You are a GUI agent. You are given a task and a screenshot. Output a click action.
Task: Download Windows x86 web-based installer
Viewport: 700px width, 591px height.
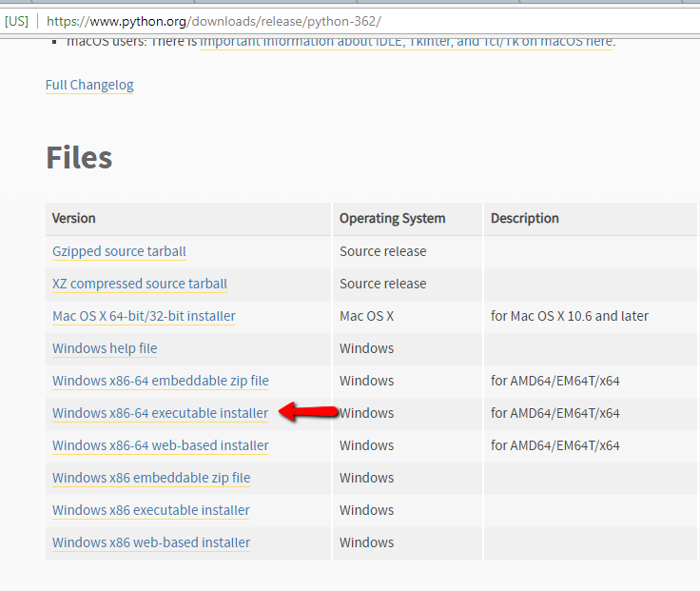pos(151,542)
